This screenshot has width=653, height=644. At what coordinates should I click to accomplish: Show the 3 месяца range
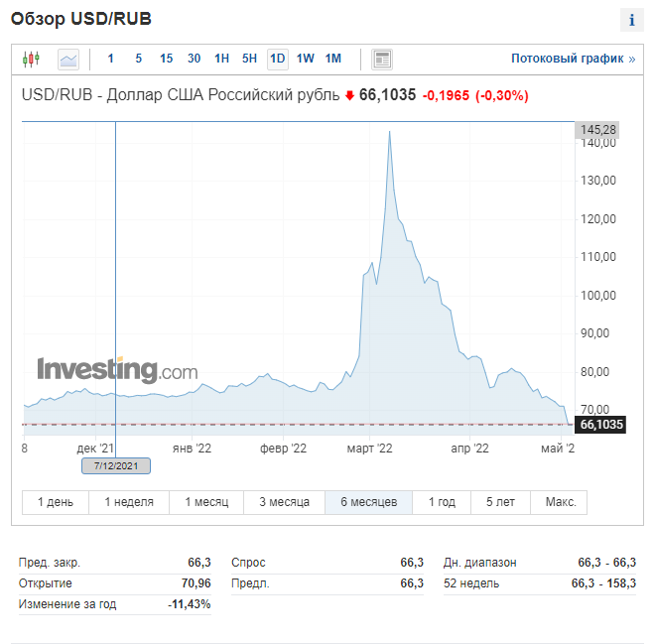point(285,502)
